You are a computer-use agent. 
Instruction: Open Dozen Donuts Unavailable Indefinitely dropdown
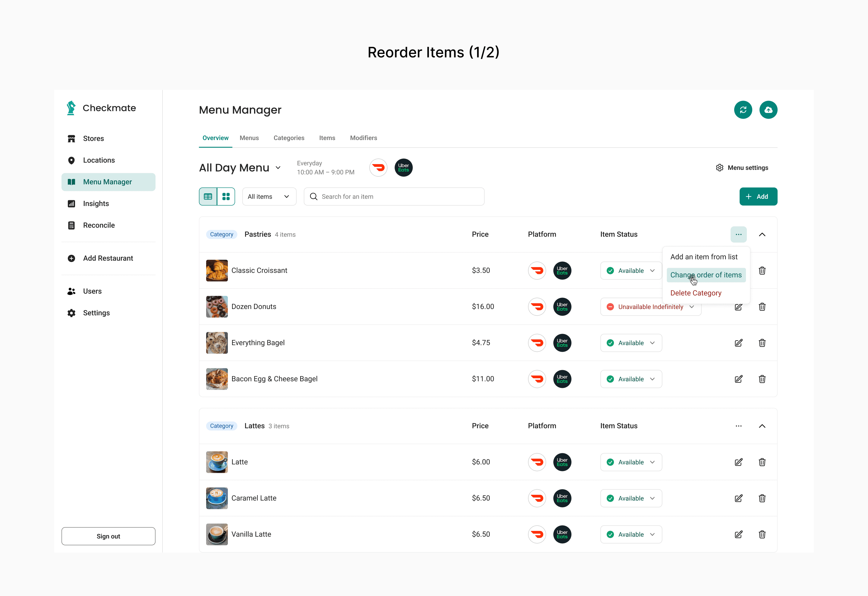pos(650,307)
